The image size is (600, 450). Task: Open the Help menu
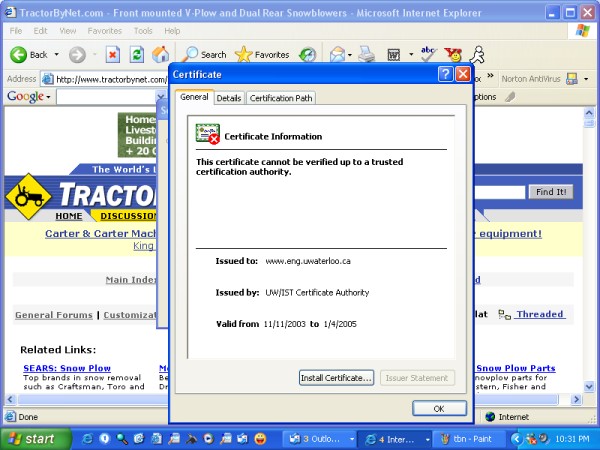point(172,31)
